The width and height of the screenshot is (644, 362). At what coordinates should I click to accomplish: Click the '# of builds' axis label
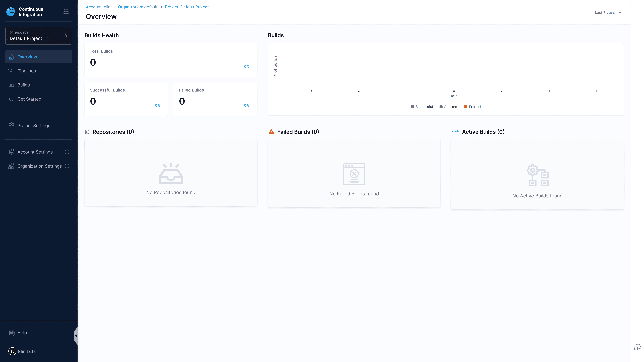point(275,66)
